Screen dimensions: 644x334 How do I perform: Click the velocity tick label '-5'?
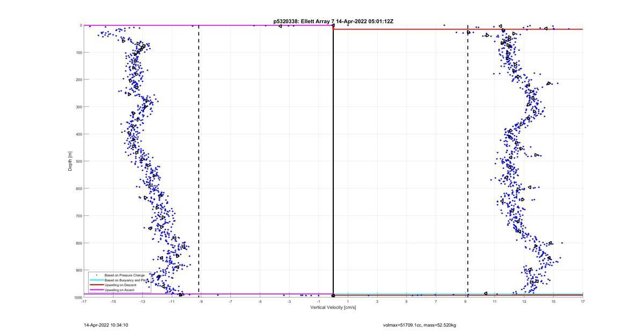coord(260,302)
